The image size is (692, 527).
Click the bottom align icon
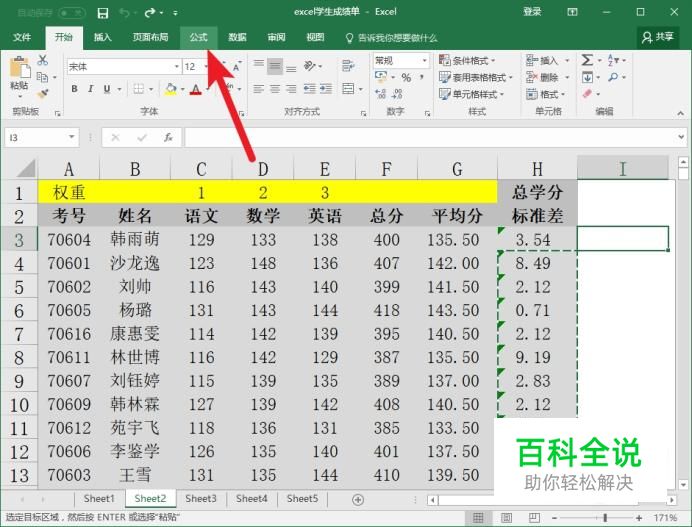(x=291, y=67)
